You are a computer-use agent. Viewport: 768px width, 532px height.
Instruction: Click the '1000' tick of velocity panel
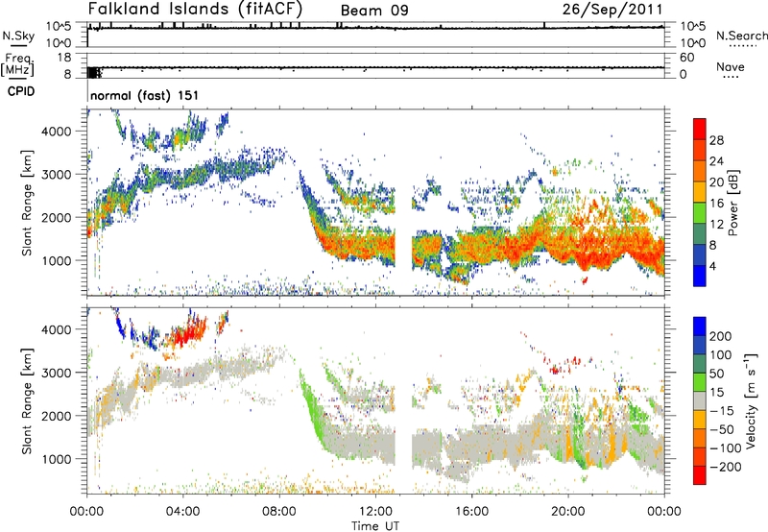[x=56, y=459]
